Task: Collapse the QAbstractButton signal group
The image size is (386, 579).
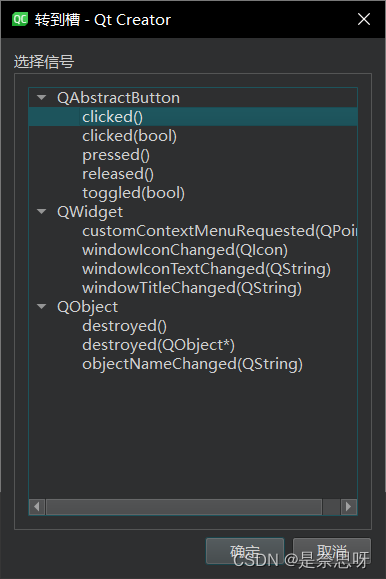Action: 42,98
